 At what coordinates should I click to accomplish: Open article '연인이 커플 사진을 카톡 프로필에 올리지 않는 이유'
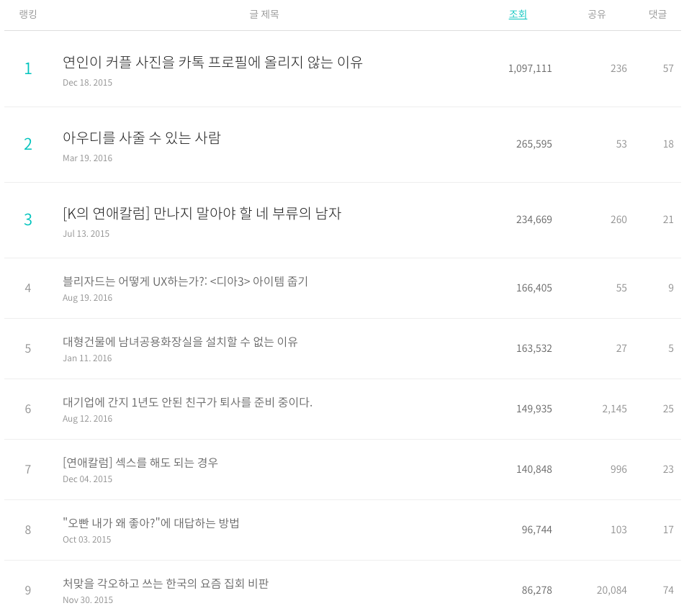tap(212, 63)
